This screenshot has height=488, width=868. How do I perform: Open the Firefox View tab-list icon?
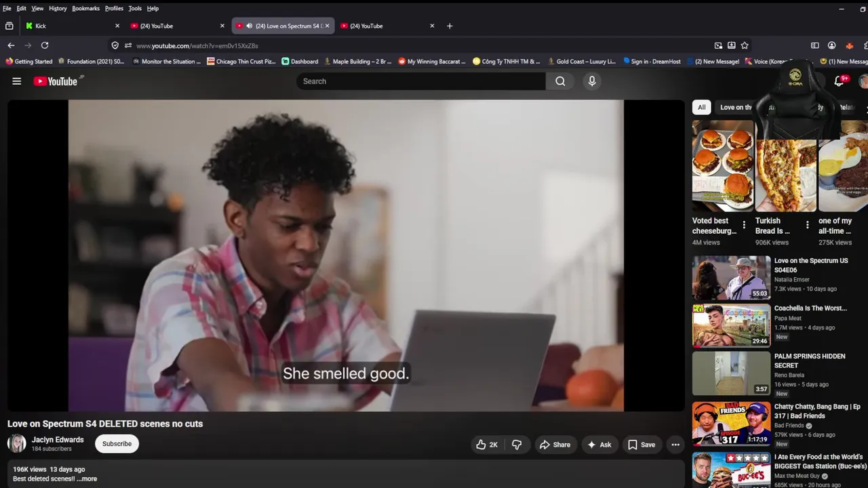click(x=9, y=26)
